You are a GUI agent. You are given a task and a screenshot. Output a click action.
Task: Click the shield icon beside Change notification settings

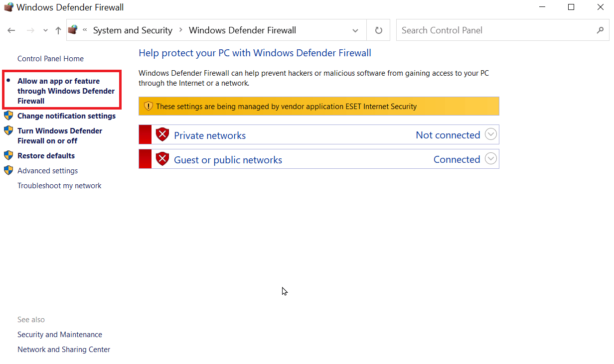9,116
